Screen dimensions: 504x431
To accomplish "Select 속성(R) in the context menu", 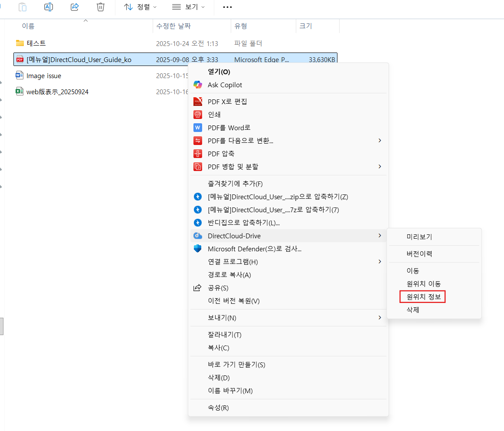I will click(218, 408).
